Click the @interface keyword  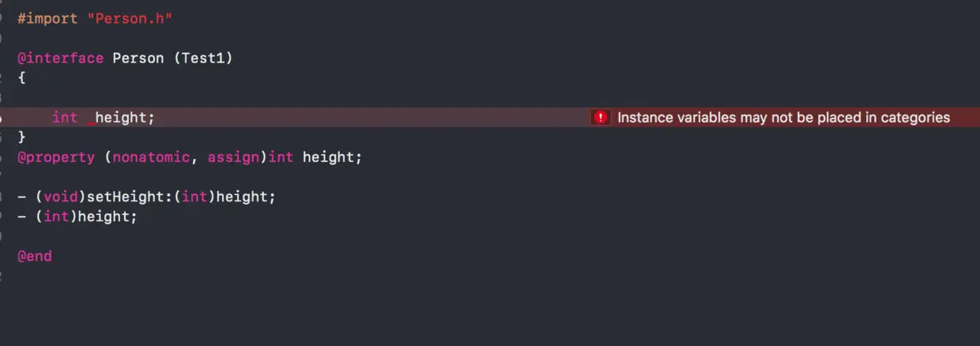[60, 58]
